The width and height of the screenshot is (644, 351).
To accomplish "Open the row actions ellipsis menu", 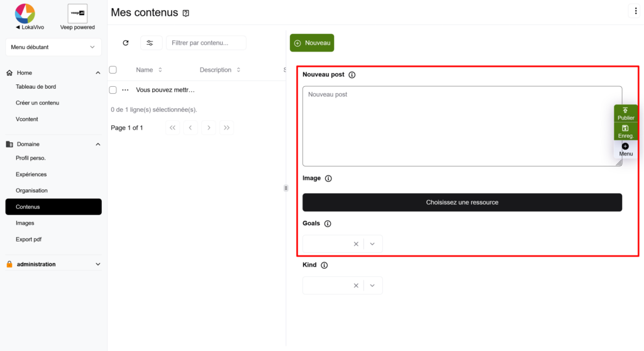I will pos(125,90).
